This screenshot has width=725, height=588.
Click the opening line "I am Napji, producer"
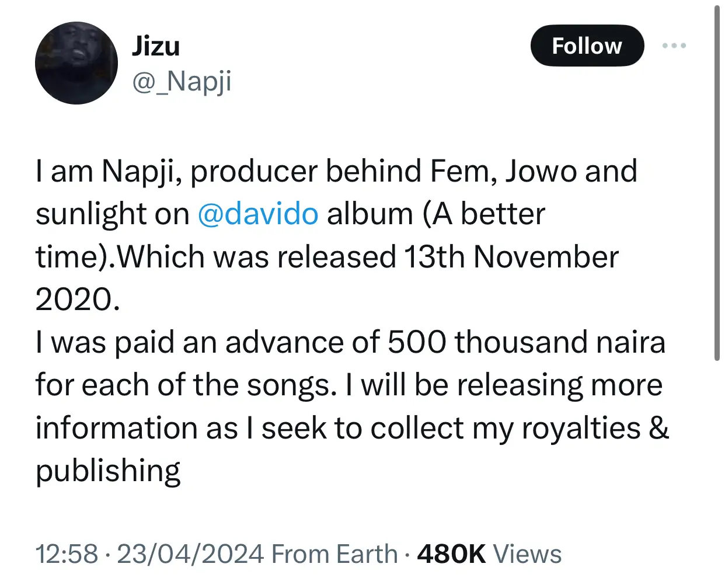pos(176,171)
